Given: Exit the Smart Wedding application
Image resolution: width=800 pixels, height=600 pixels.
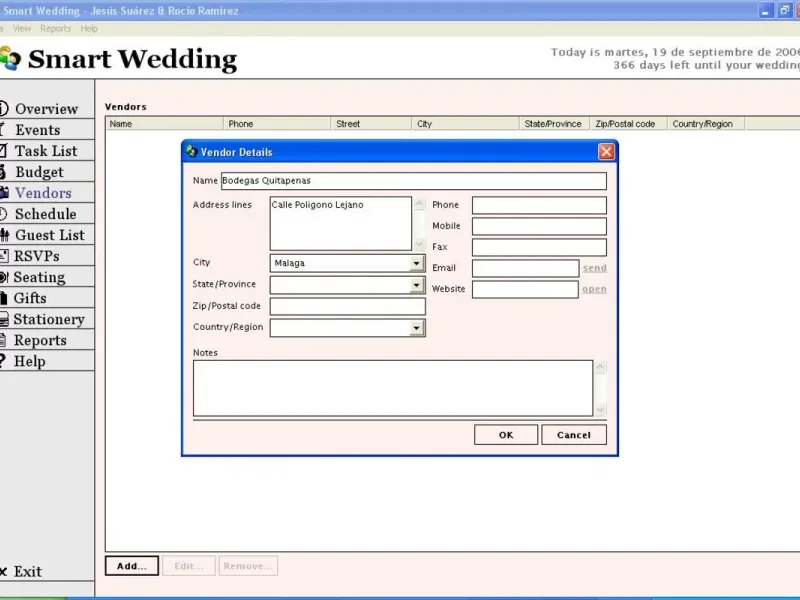Looking at the screenshot, I should pos(28,571).
